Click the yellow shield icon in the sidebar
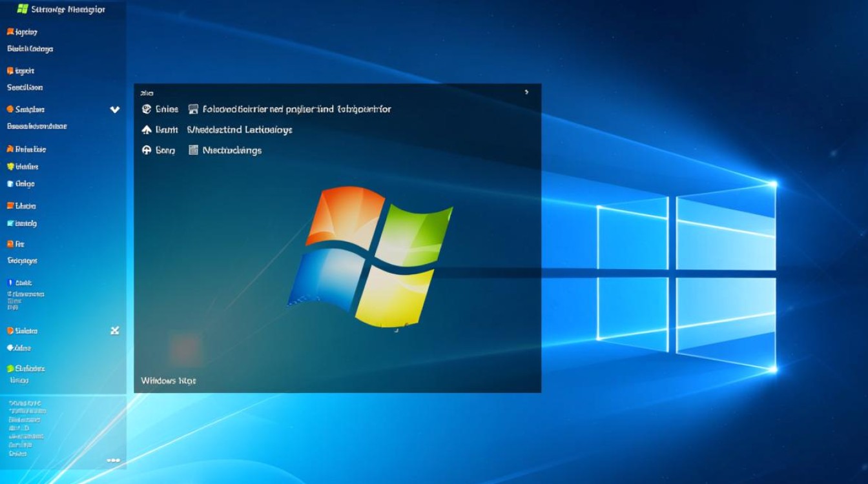 point(10,166)
